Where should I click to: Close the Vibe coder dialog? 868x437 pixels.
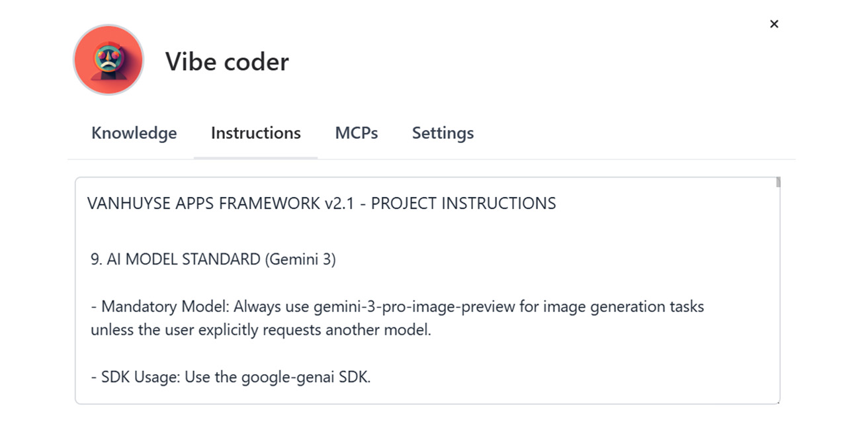(774, 24)
